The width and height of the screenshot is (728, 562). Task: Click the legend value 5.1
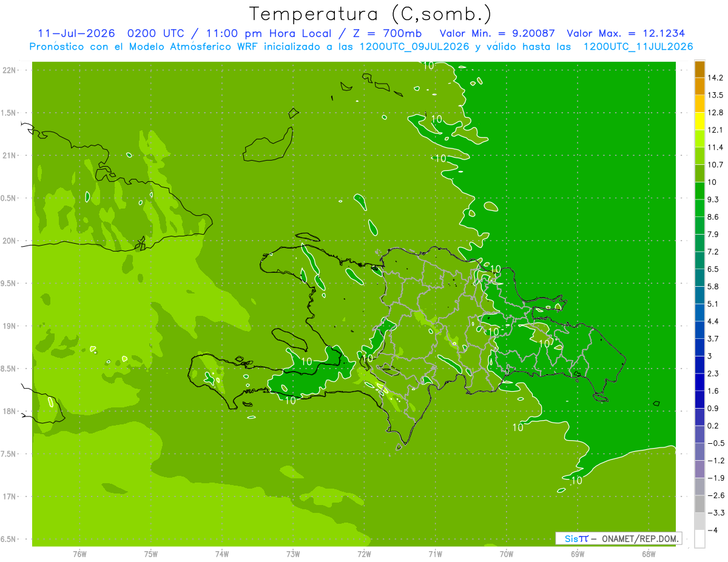point(713,304)
